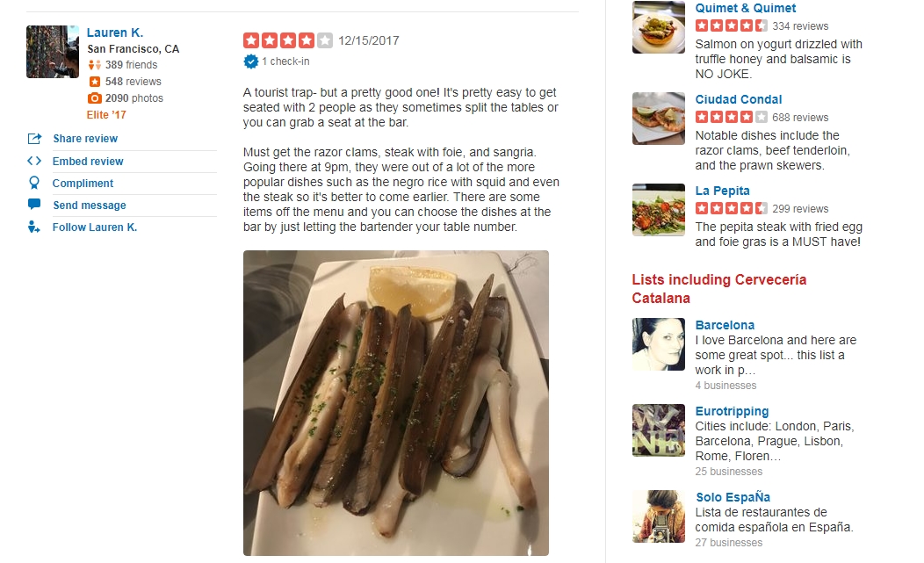Click the camera icon beside 2090 photos
This screenshot has height=563, width=924.
(94, 97)
